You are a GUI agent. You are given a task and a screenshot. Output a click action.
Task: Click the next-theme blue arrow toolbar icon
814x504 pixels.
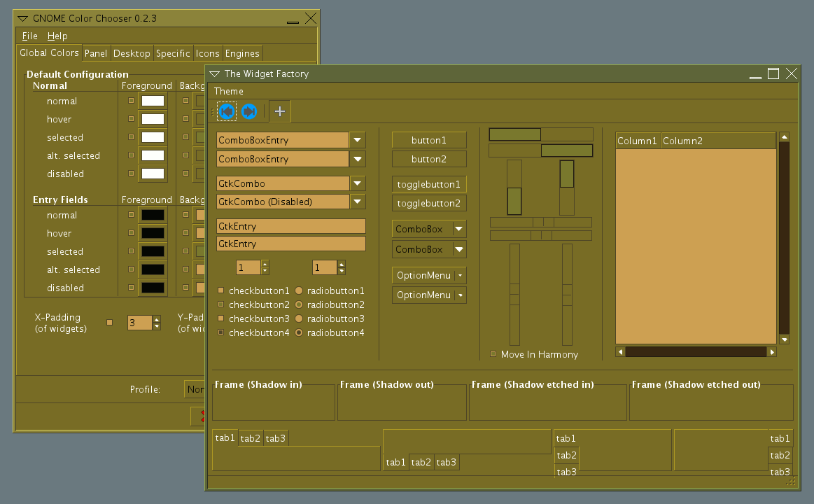pyautogui.click(x=249, y=111)
